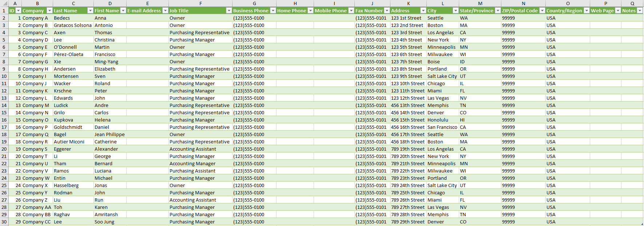Select column F header
644x226 pixels.
200,3
